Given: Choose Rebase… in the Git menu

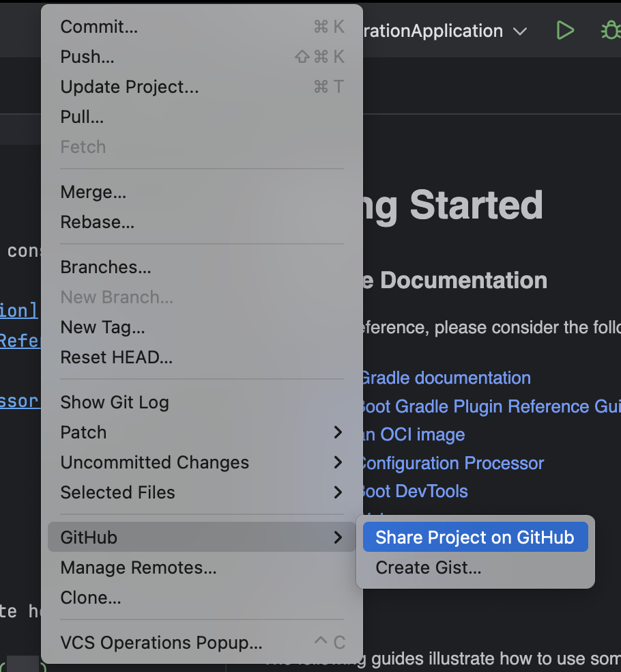Looking at the screenshot, I should pos(202,222).
